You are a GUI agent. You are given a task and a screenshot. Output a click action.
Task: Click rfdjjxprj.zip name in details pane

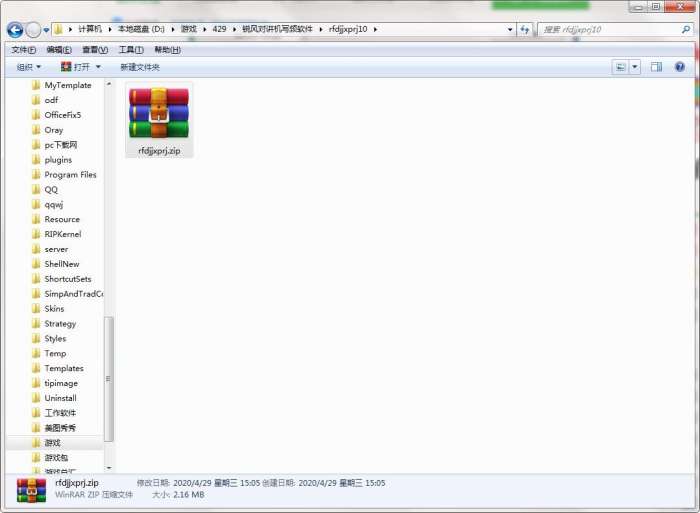coord(77,483)
